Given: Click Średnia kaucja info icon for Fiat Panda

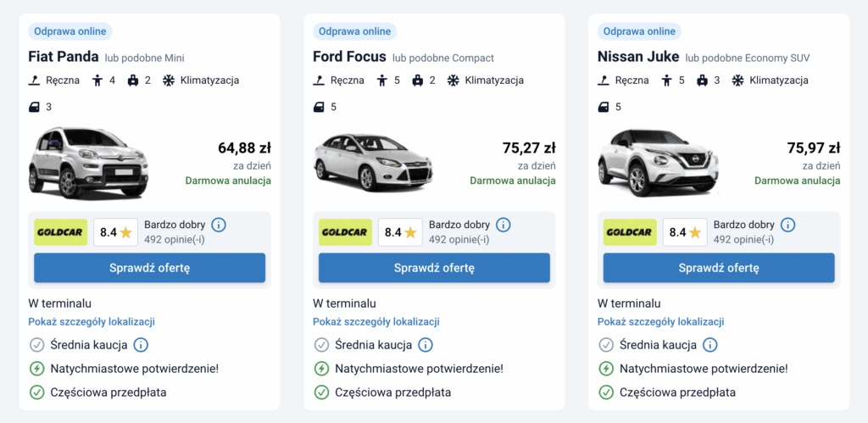Looking at the screenshot, I should 141,345.
